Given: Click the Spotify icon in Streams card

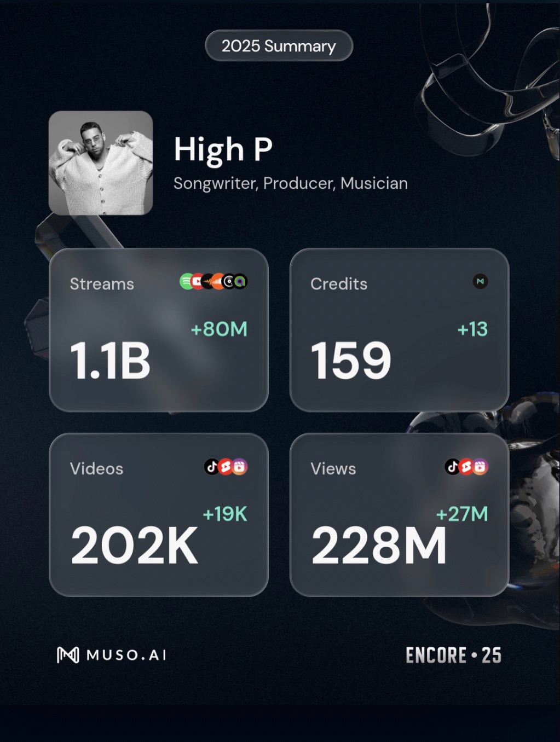Looking at the screenshot, I should 186,281.
